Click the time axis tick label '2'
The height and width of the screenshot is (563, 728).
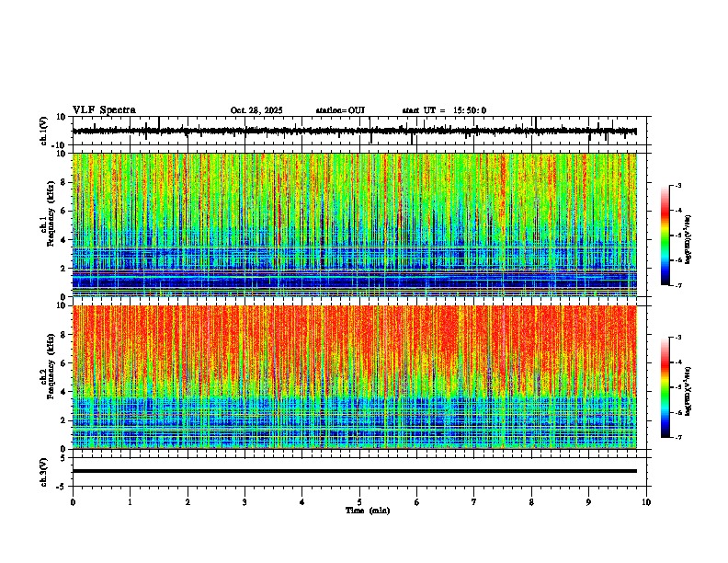pos(188,502)
